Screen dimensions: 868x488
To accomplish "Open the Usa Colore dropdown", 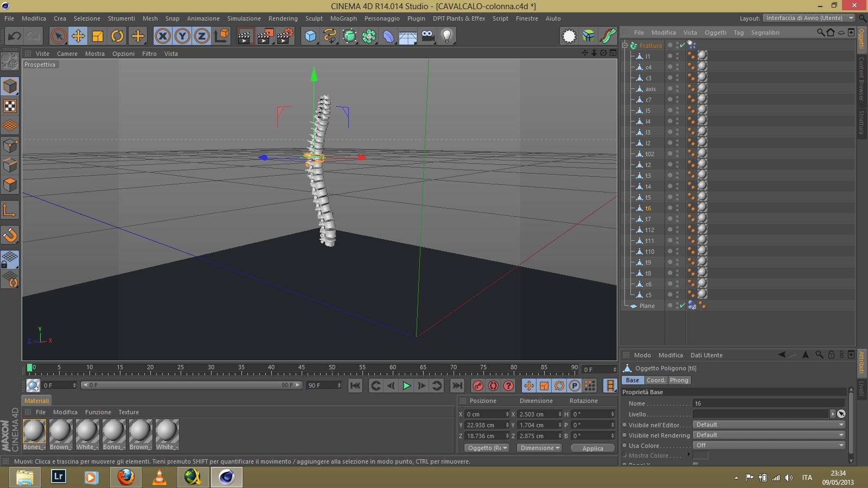I will [769, 445].
